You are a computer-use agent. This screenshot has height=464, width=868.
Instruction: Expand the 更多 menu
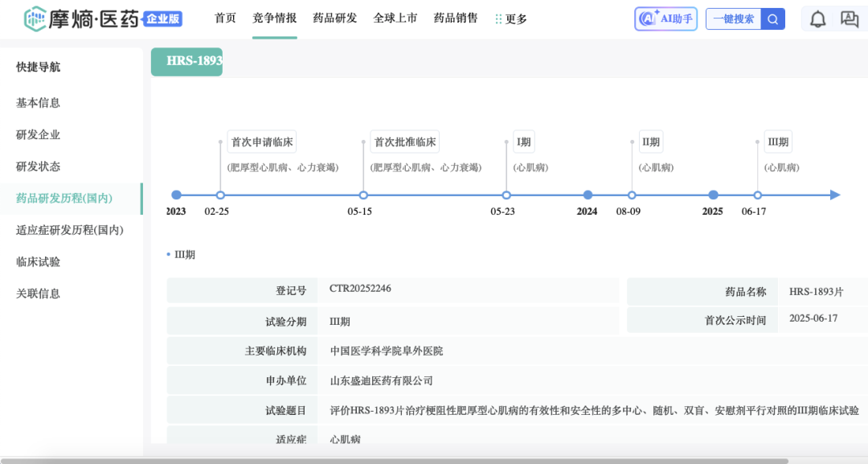[x=511, y=19]
